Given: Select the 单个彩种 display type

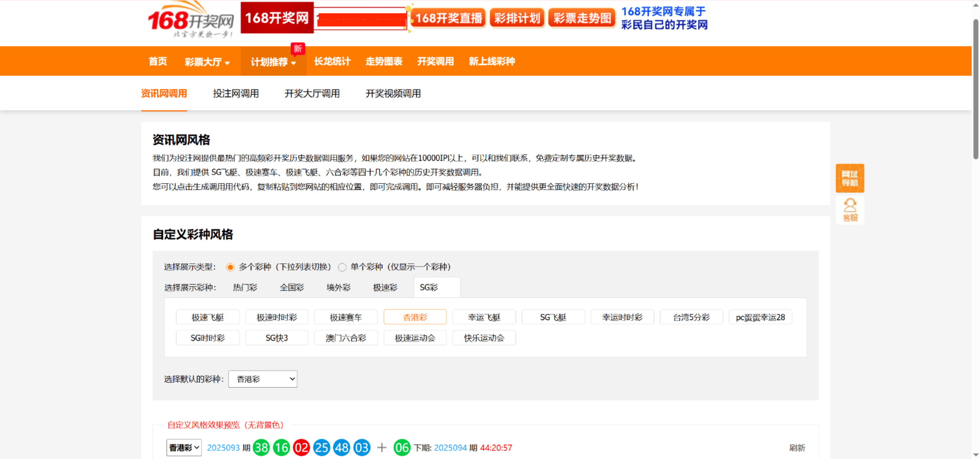Looking at the screenshot, I should point(342,267).
